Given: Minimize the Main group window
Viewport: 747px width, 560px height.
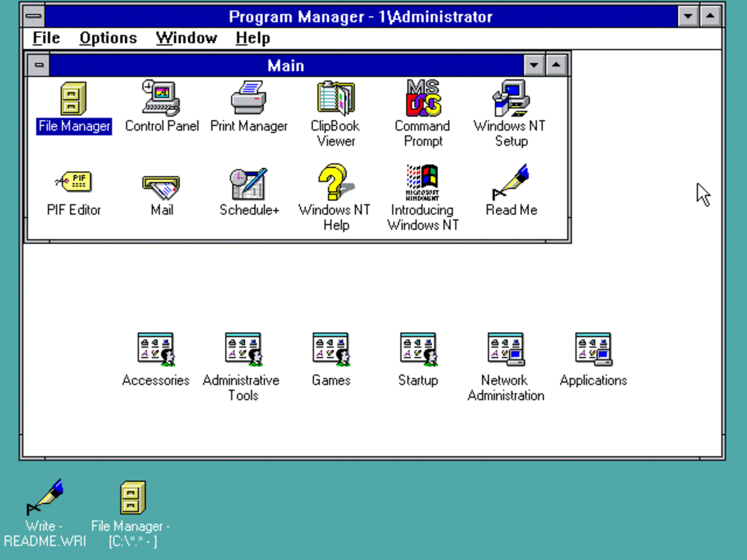Looking at the screenshot, I should tap(534, 65).
